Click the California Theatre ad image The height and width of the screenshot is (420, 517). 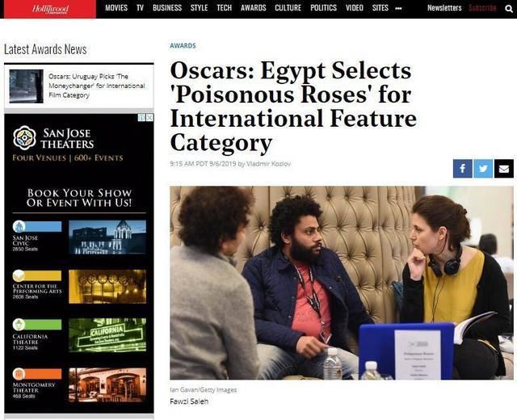point(107,335)
